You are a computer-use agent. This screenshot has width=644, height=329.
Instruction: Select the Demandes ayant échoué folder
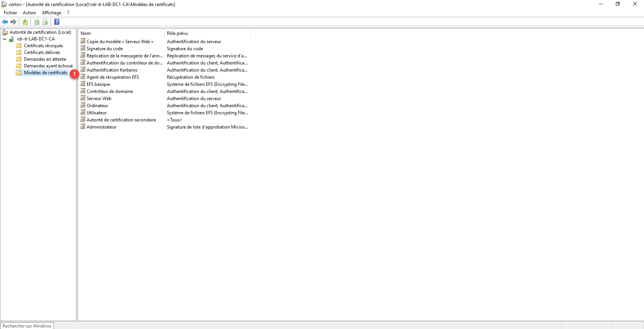click(48, 66)
